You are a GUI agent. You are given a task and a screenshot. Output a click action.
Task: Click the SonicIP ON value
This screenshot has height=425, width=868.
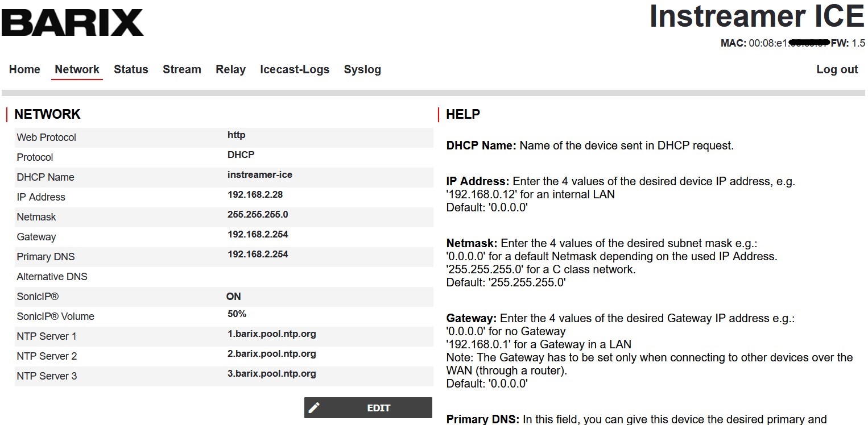[233, 297]
